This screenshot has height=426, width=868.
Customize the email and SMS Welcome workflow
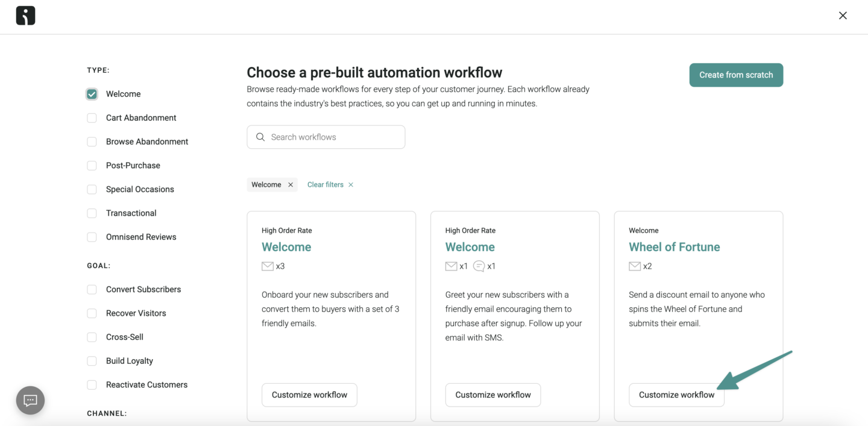pos(493,395)
